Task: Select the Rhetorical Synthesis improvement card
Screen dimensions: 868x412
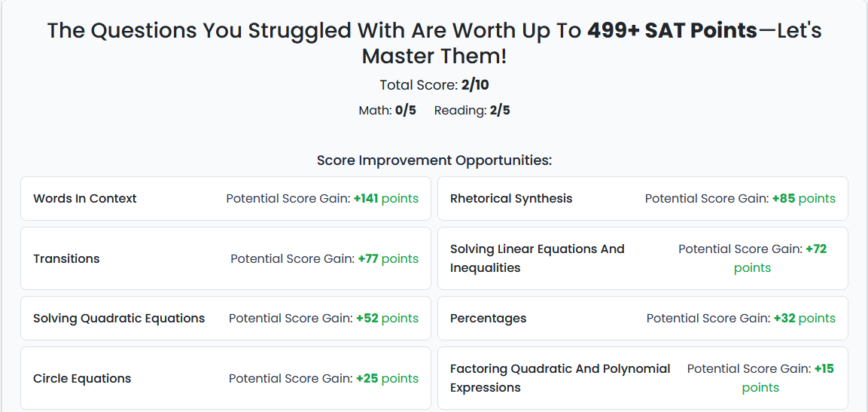Action: coord(643,198)
